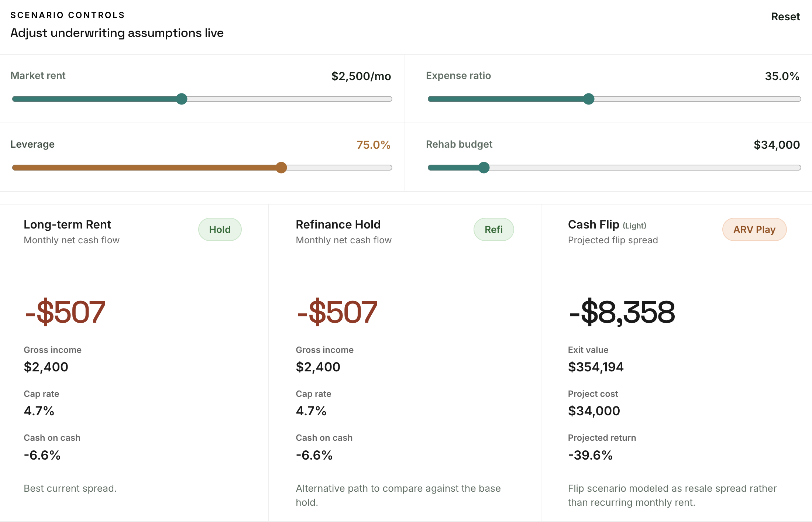Screen dimensions: 812x522
Task: Click the Refinance Hold card heading
Action: (x=338, y=224)
